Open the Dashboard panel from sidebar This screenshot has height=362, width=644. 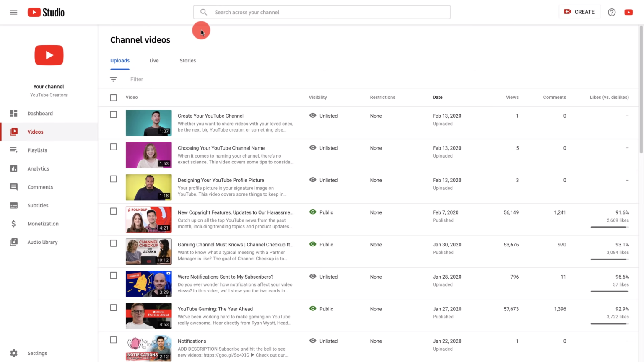40,113
